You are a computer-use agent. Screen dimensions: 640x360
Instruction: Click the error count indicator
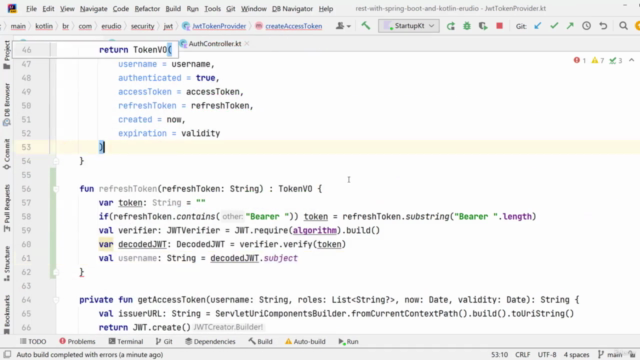click(x=580, y=60)
